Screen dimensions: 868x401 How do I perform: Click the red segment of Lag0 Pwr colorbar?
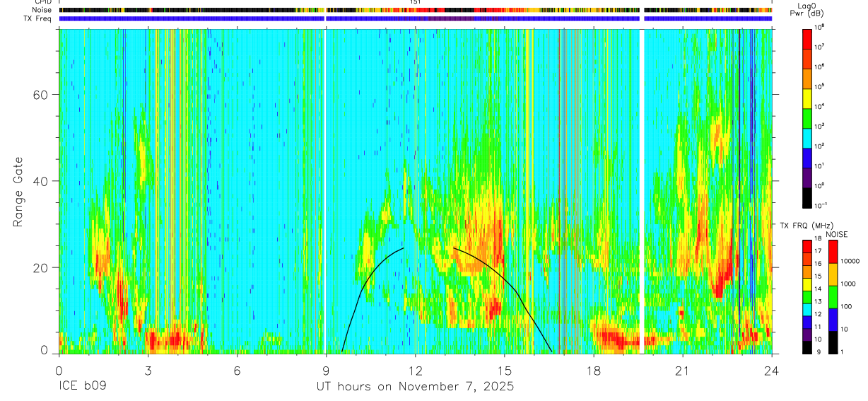click(807, 37)
